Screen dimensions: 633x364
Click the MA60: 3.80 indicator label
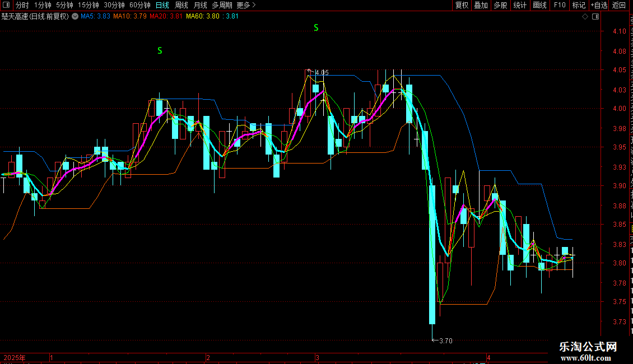click(203, 17)
